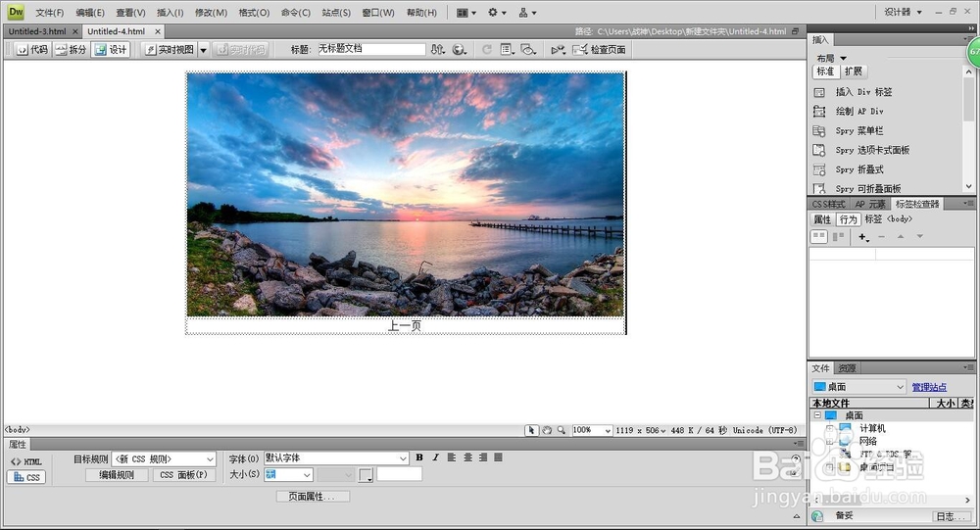The height and width of the screenshot is (530, 980).
Task: Open the gear extension menu icon
Action: [498, 13]
